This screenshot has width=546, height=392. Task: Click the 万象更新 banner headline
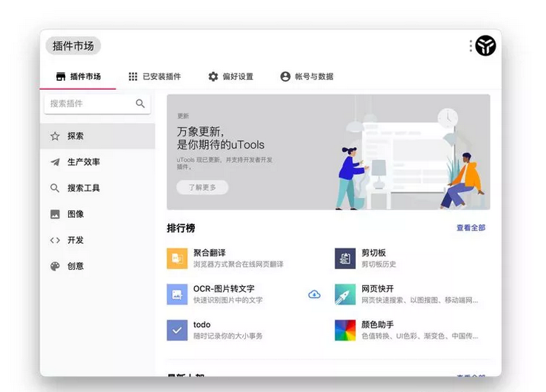221,138
